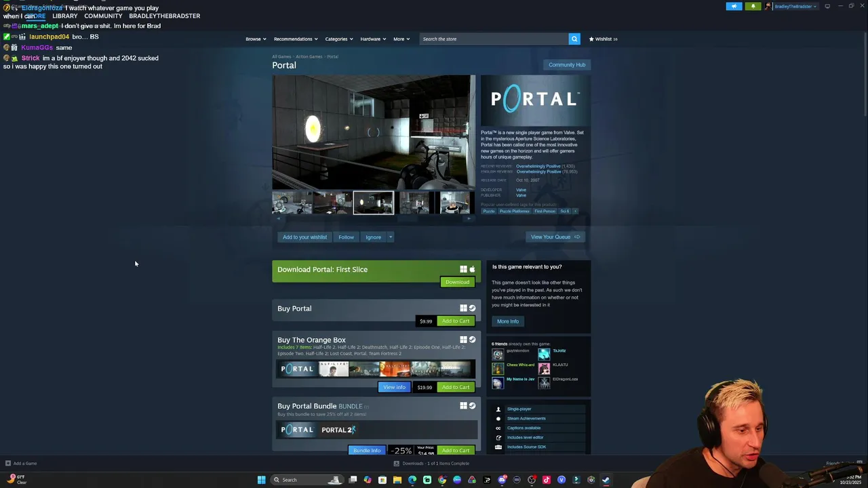
Task: Click the Steam icon on taskbar
Action: tap(606, 480)
